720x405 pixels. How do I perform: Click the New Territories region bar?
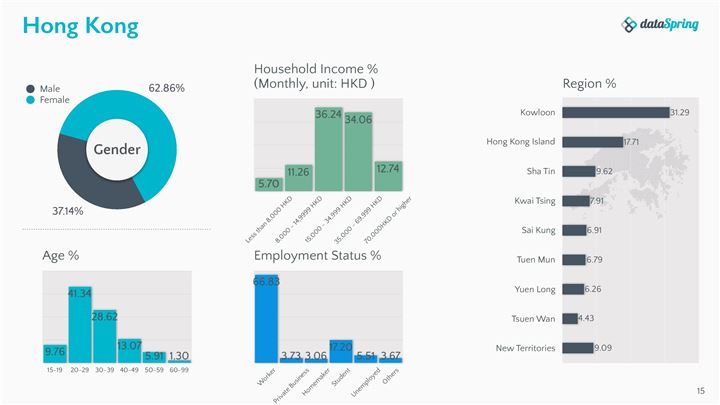pos(577,348)
